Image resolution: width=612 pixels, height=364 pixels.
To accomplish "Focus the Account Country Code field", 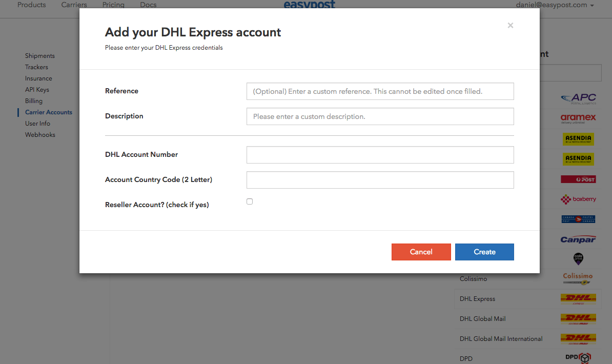I will (x=380, y=180).
